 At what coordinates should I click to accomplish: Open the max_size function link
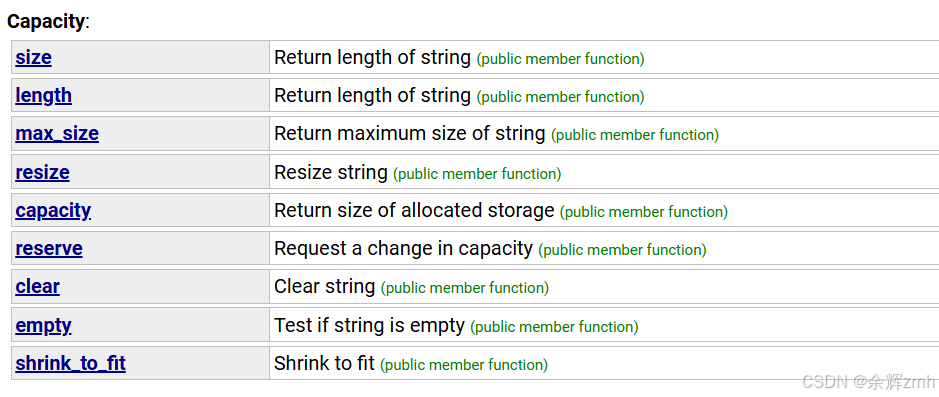[x=57, y=134]
